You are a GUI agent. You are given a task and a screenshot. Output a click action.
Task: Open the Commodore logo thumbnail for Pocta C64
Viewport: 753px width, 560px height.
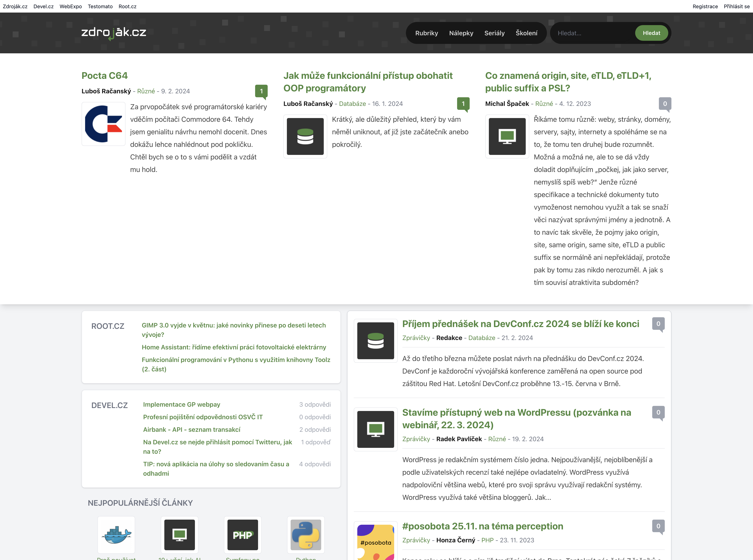103,124
